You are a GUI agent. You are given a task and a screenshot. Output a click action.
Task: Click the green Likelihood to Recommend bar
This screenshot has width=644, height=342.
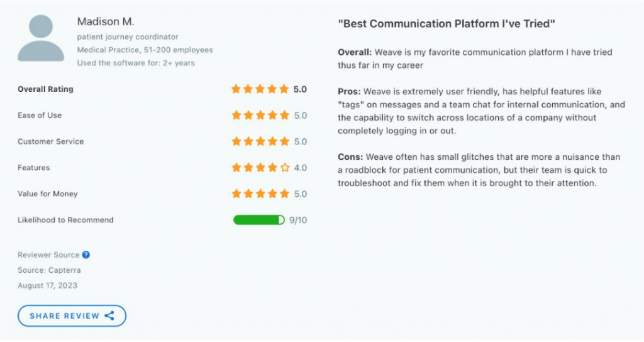coord(258,220)
